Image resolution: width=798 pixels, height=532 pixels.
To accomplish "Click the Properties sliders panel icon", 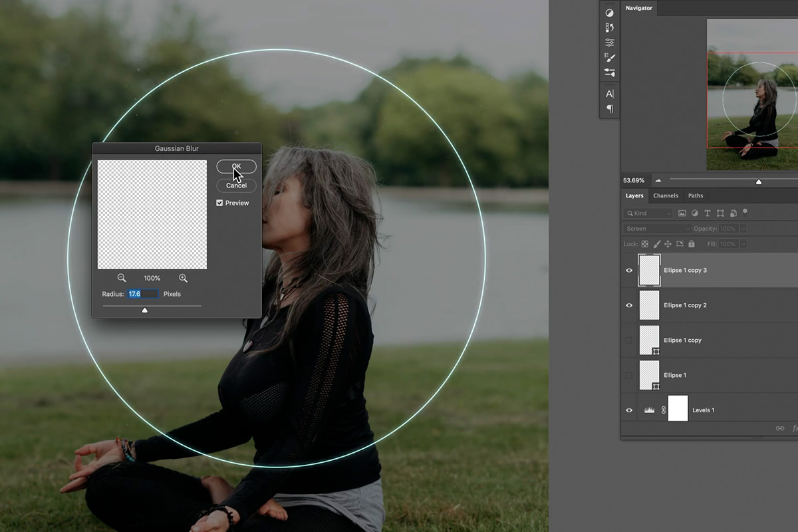I will (610, 41).
